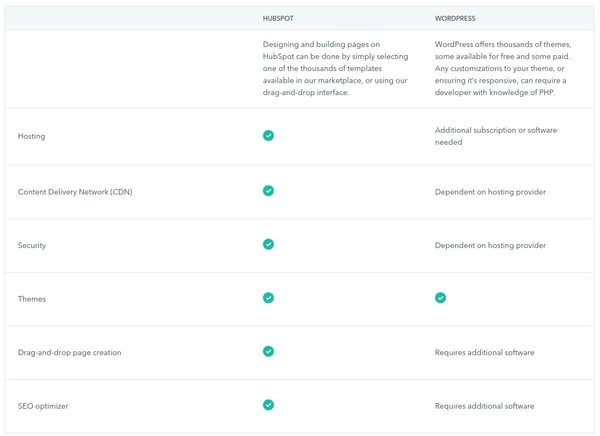Click 'Dependent on hosting provider' in Security row
This screenshot has height=436, width=600.
[490, 245]
